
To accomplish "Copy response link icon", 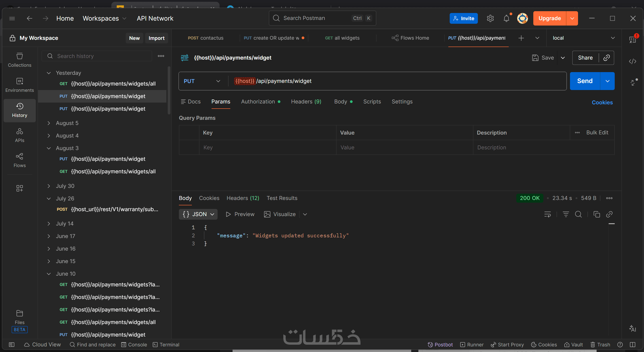I will coord(609,214).
